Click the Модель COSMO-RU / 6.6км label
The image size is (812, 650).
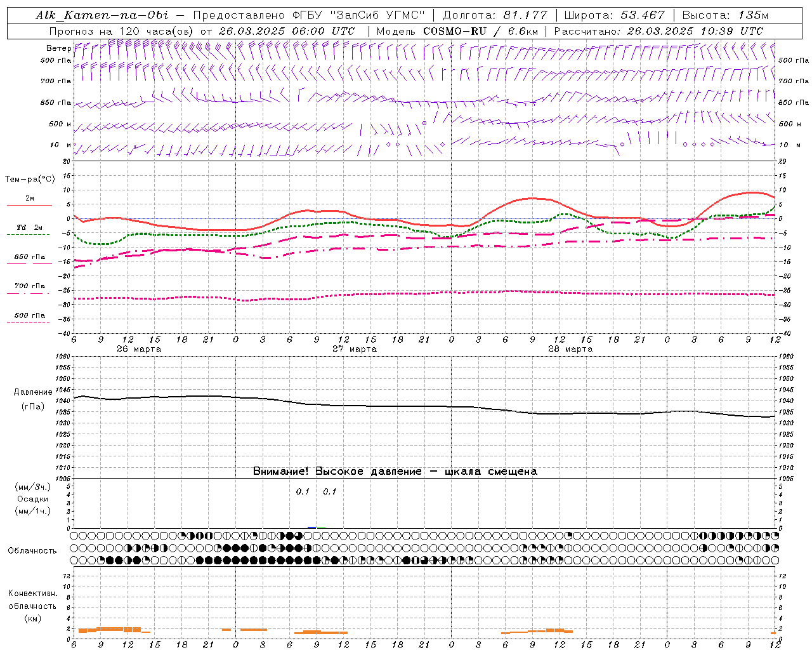(457, 30)
